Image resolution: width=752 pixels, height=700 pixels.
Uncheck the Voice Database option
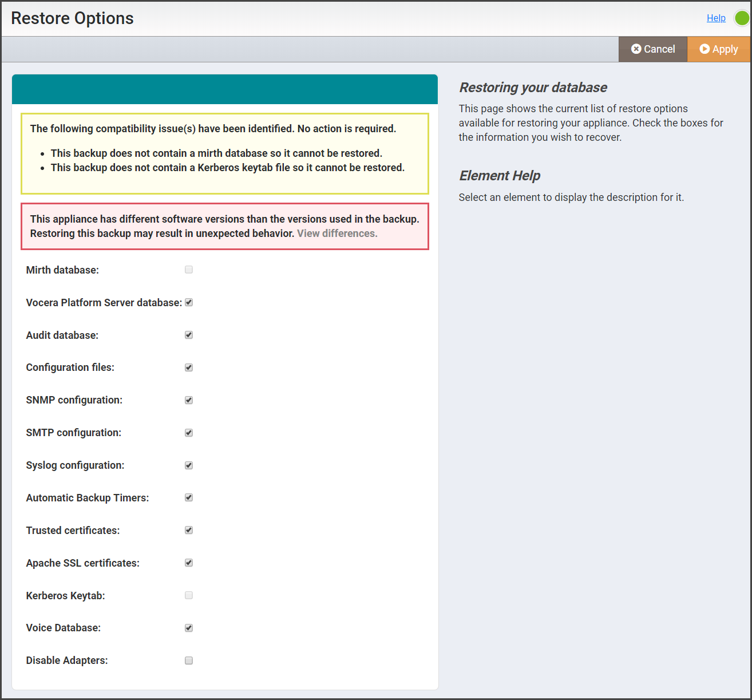click(188, 628)
